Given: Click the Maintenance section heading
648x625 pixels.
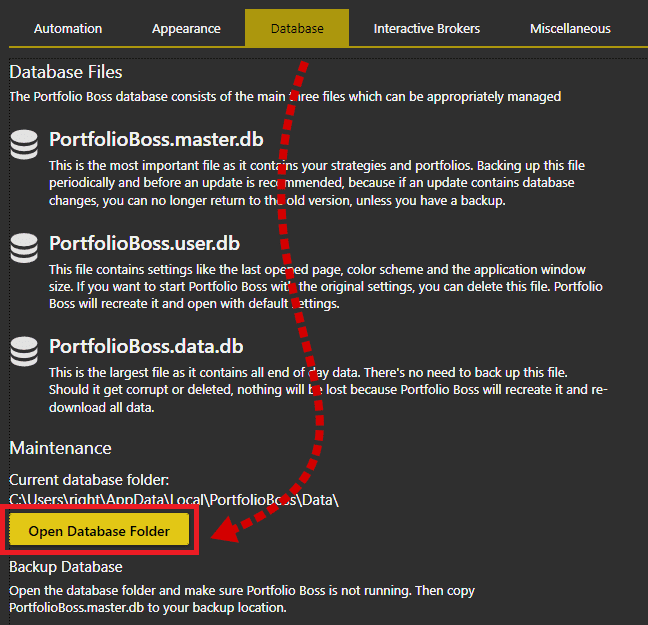Looking at the screenshot, I should point(60,448).
